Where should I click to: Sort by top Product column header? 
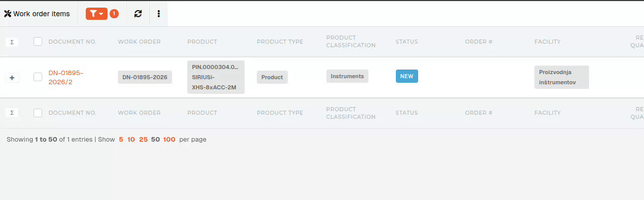pos(202,42)
